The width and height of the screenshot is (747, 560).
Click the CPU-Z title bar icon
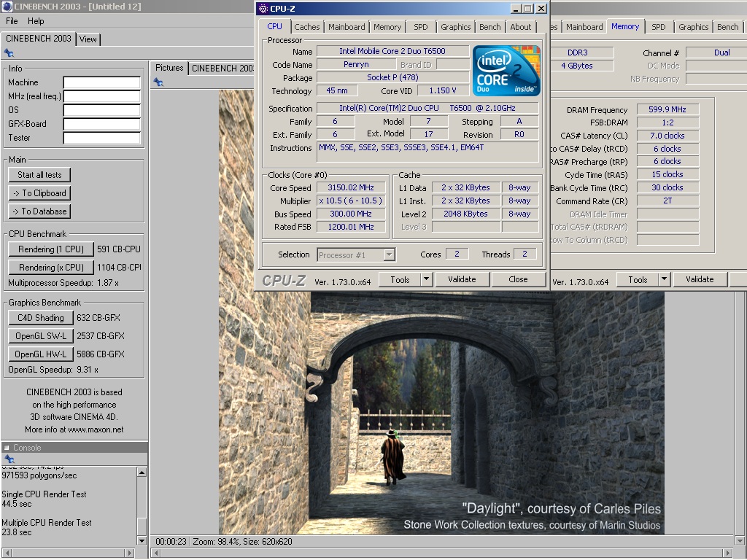[x=263, y=9]
